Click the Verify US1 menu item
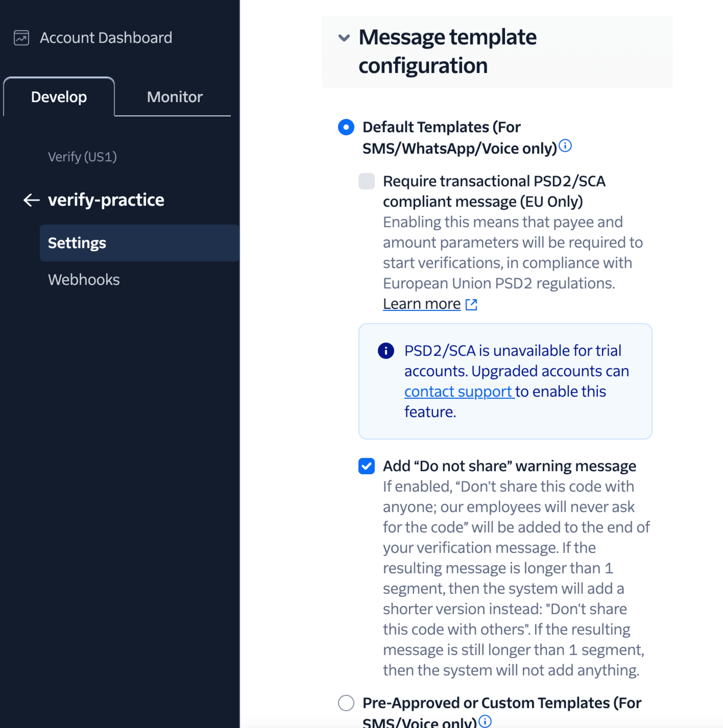 [82, 157]
